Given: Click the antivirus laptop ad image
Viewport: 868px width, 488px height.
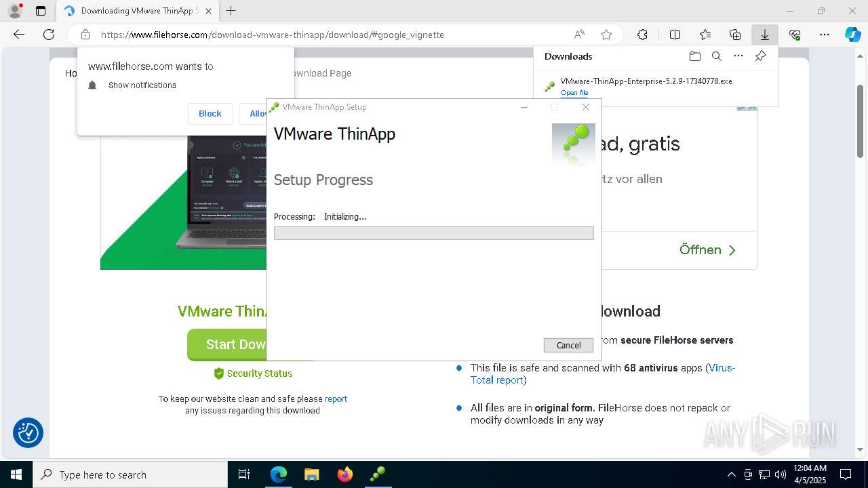Looking at the screenshot, I should pyautogui.click(x=183, y=202).
